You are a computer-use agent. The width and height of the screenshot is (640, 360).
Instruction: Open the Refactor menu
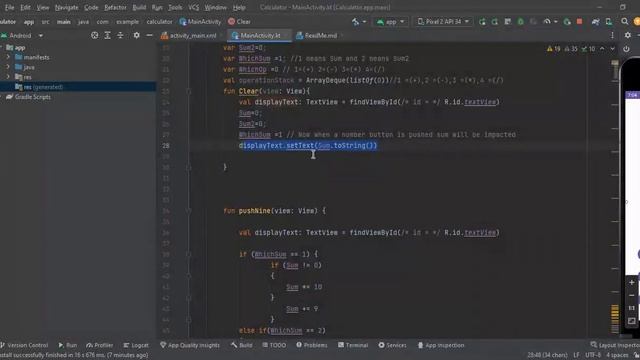(x=115, y=7)
